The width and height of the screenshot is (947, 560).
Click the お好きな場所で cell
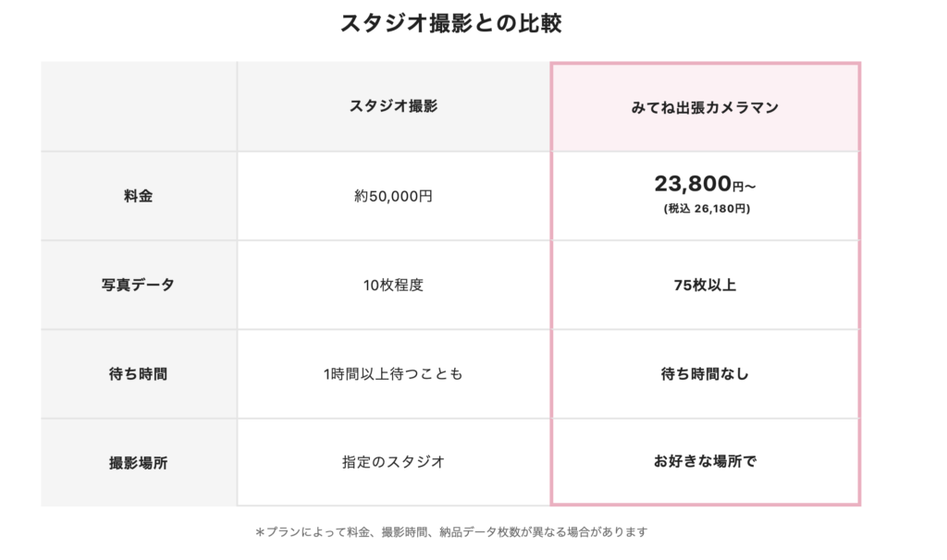tap(705, 462)
